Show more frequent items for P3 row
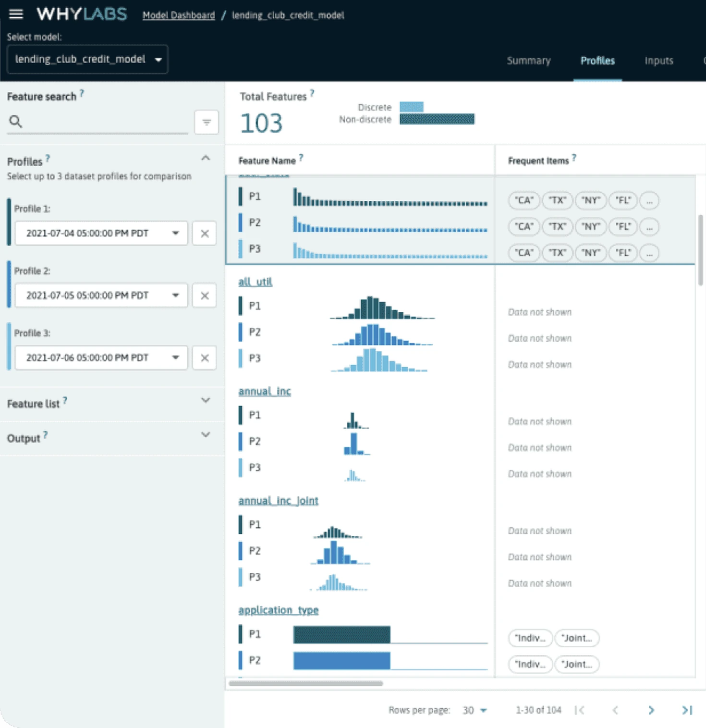 click(x=649, y=253)
